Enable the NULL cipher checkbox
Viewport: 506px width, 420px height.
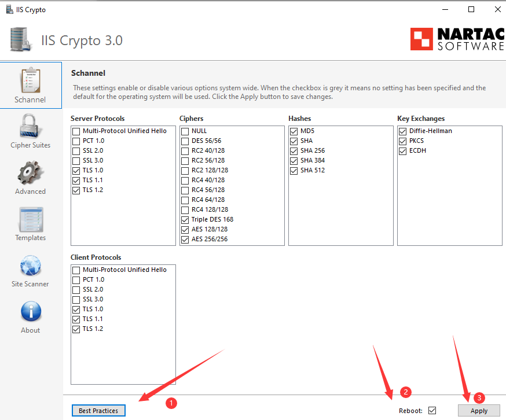point(185,131)
